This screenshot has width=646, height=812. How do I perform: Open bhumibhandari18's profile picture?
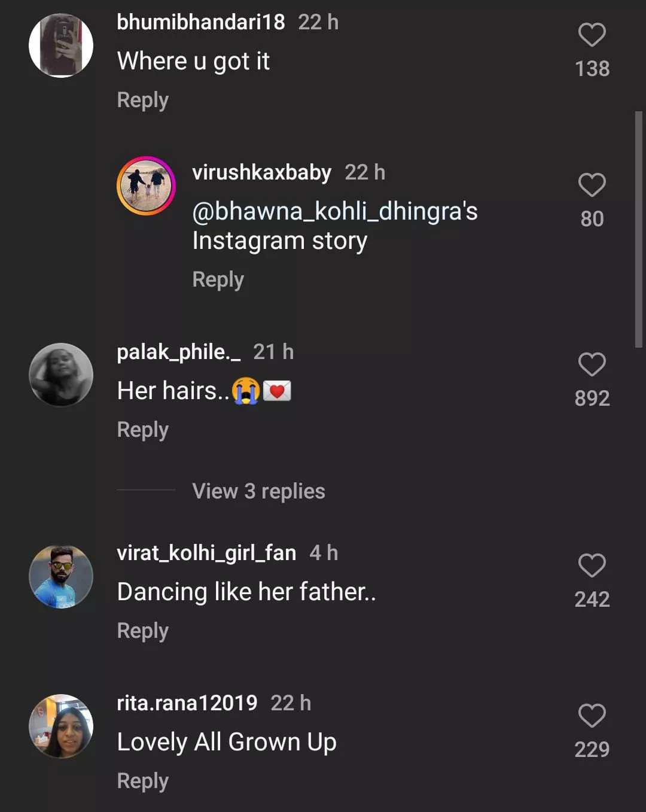pyautogui.click(x=61, y=45)
